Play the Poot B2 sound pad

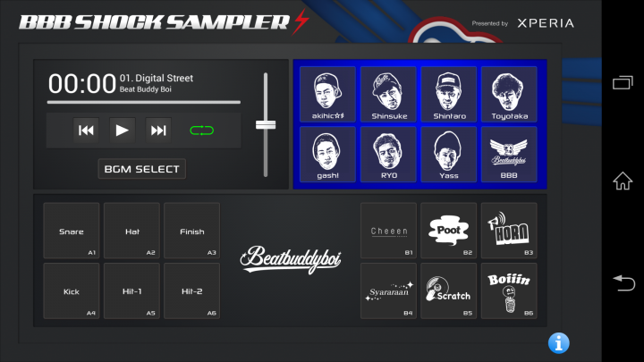(448, 231)
